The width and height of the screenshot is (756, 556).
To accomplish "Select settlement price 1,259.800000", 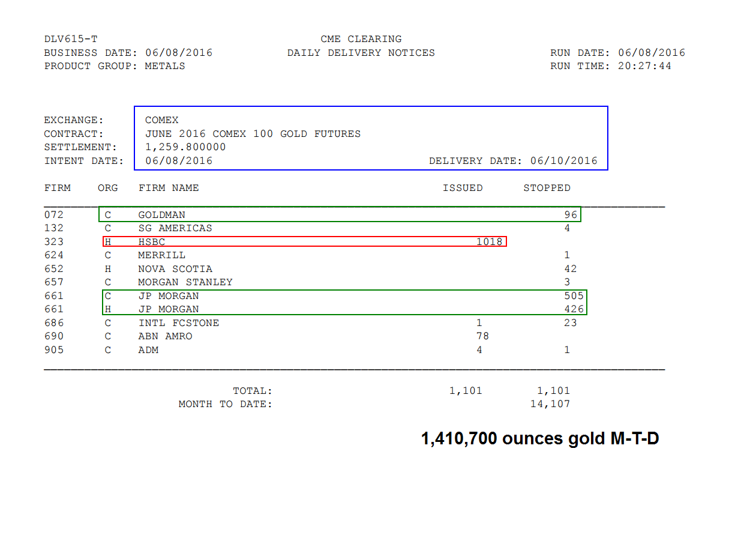I will [x=185, y=147].
